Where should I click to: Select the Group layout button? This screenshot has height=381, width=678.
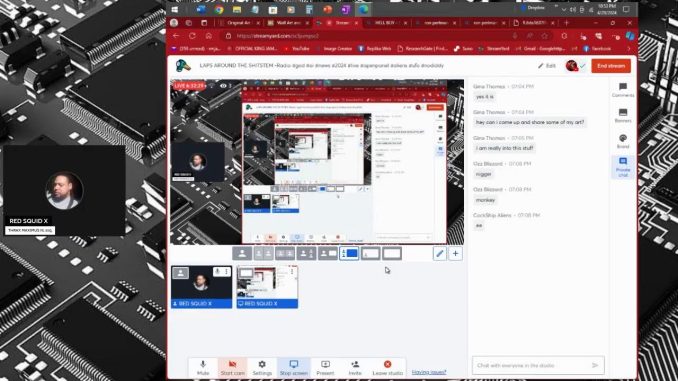285,253
